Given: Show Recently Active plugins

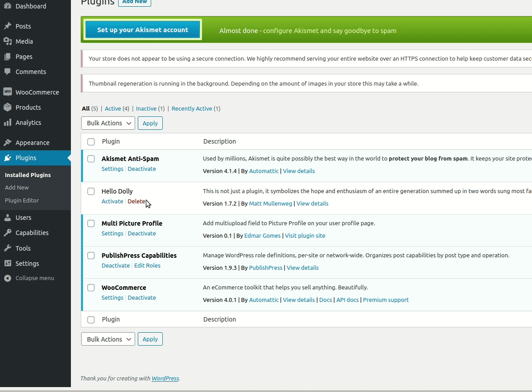Looking at the screenshot, I should click(x=192, y=109).
